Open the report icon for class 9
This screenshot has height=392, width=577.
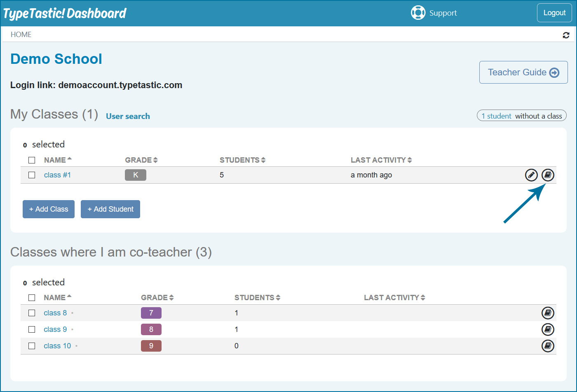coord(548,329)
